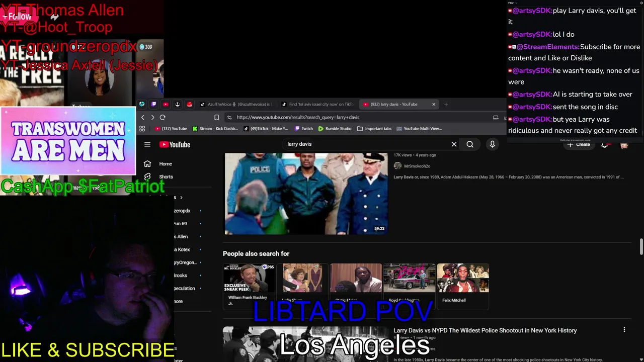
Task: Open the pinned tab with white circle icon
Action: coord(177,104)
